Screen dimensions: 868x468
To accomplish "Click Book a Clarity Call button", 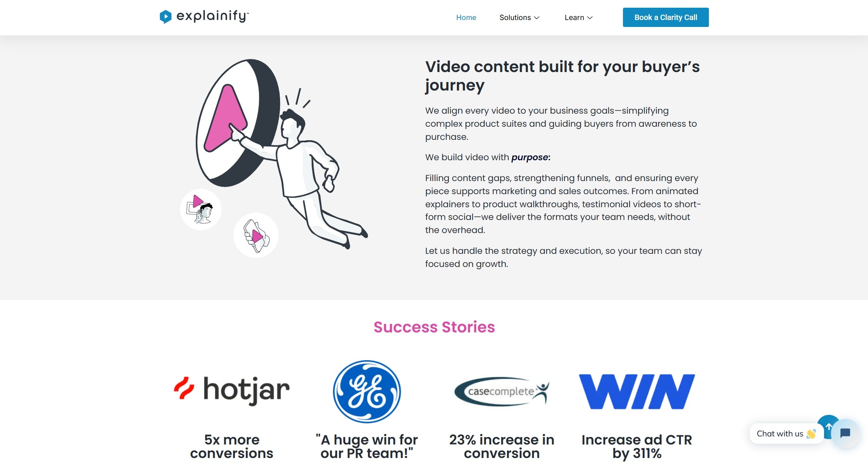I will (666, 17).
